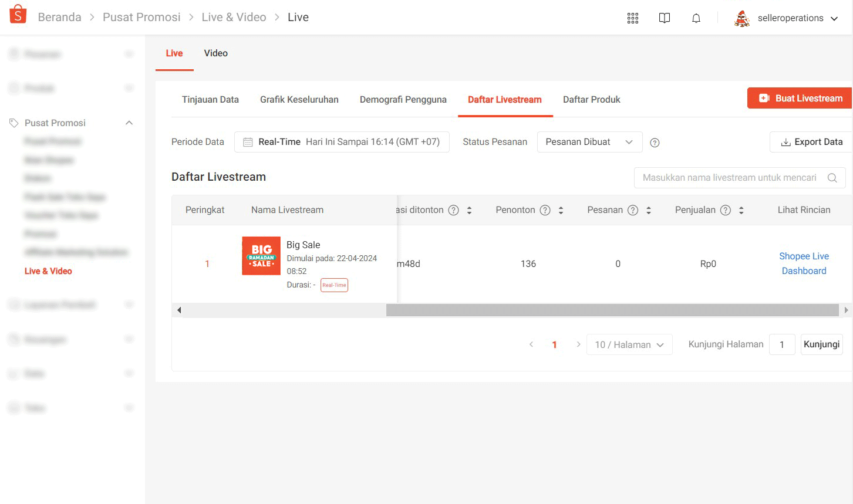Click the help icon next to Pesanan column
The image size is (853, 504).
pyautogui.click(x=633, y=210)
